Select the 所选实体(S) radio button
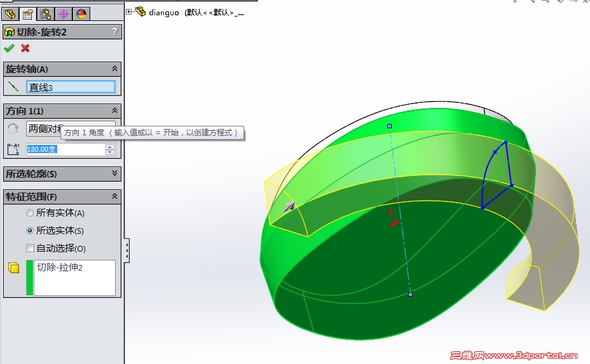590x364 pixels. [x=30, y=231]
